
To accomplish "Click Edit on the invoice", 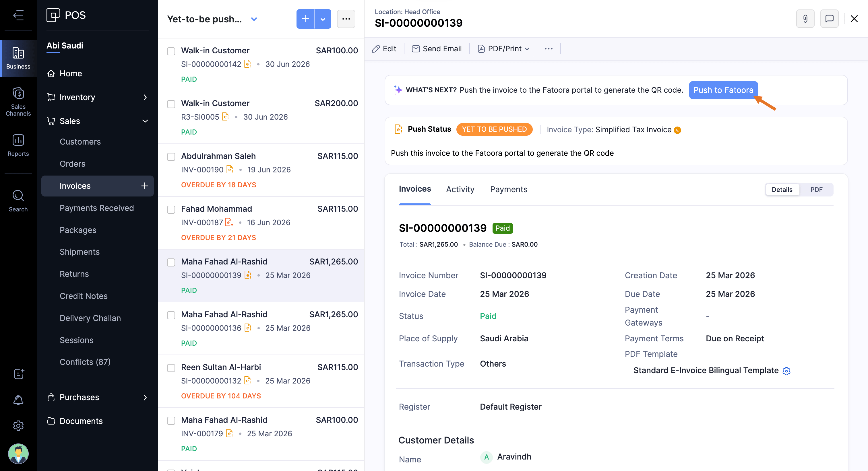I will pyautogui.click(x=384, y=49).
